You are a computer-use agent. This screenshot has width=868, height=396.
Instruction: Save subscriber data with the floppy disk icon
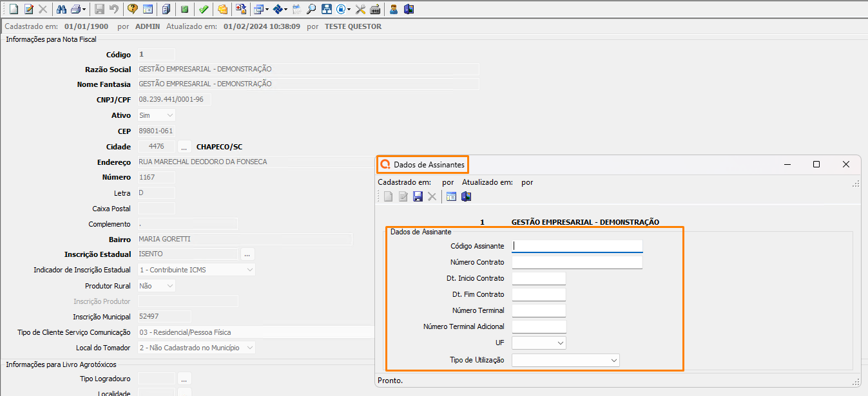pos(418,196)
